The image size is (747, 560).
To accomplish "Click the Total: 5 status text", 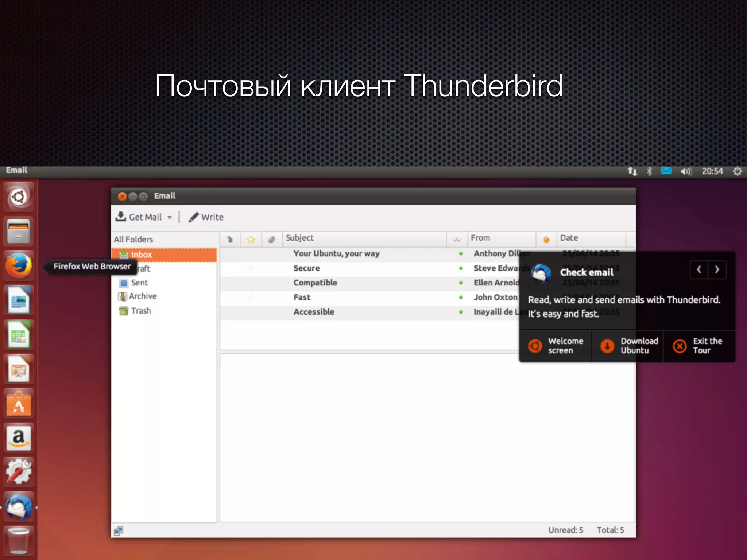I will coord(610,530).
